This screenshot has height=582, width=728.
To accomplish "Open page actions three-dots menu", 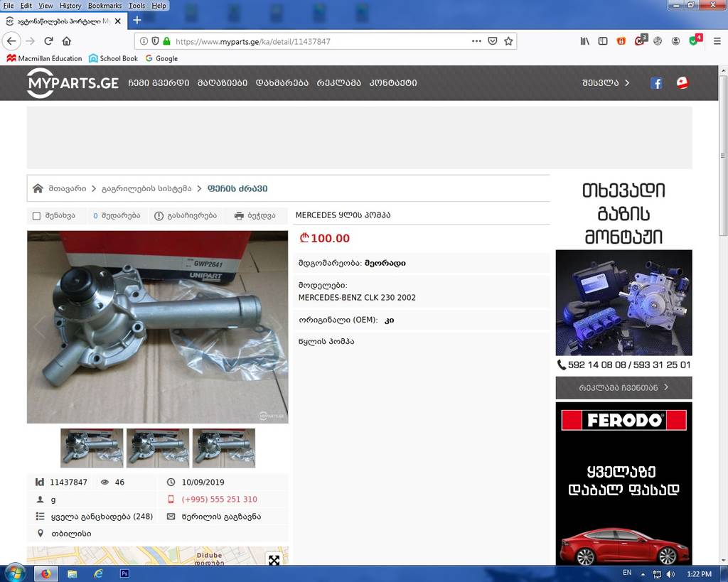I will pos(476,41).
